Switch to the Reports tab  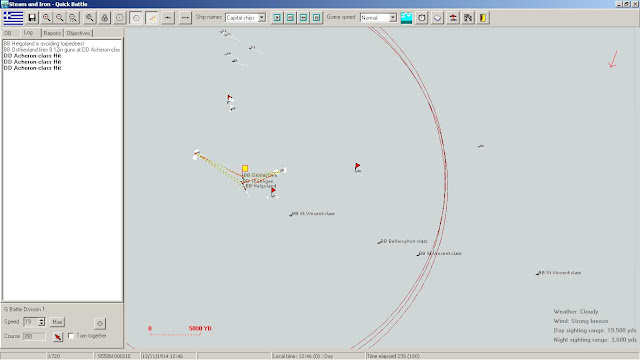(x=52, y=33)
